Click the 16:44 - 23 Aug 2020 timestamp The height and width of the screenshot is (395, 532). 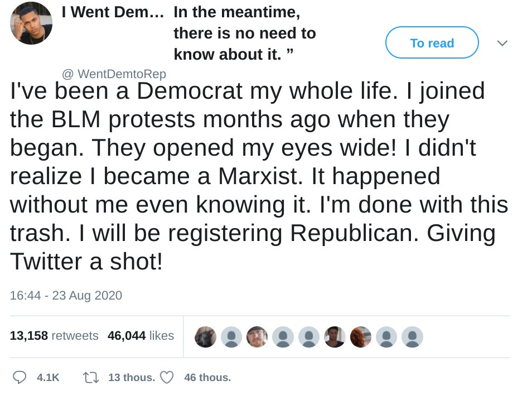tap(66, 295)
